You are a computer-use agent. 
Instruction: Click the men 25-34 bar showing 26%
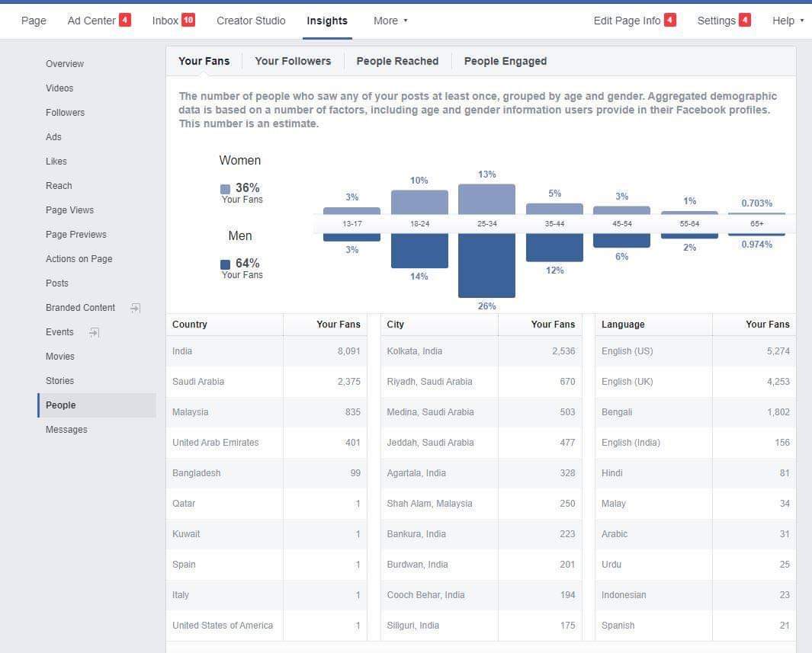click(486, 265)
